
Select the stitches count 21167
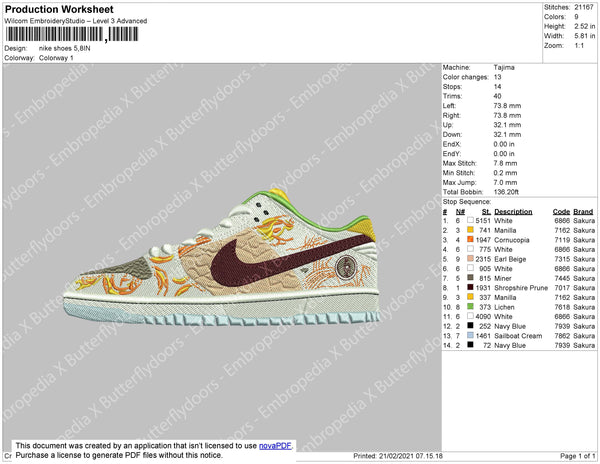584,7
